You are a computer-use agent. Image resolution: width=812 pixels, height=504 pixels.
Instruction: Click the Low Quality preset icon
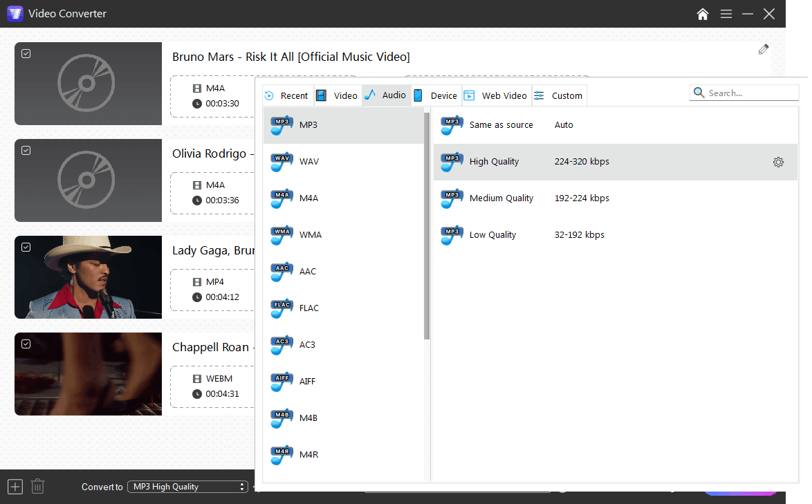[452, 235]
